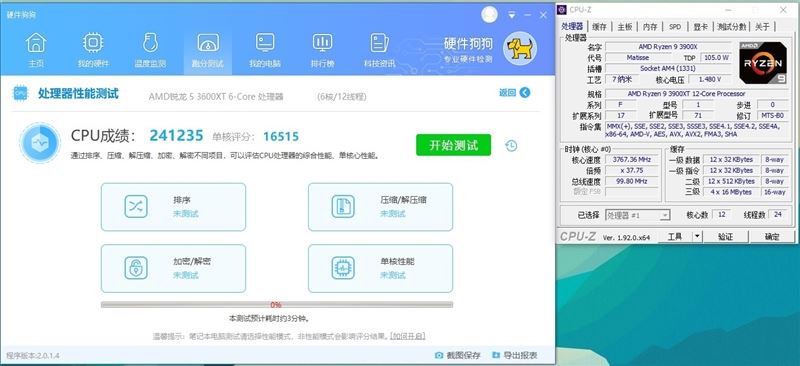The image size is (800, 366).
Task: Open the 温度监测 temperature monitor
Action: pos(150,50)
